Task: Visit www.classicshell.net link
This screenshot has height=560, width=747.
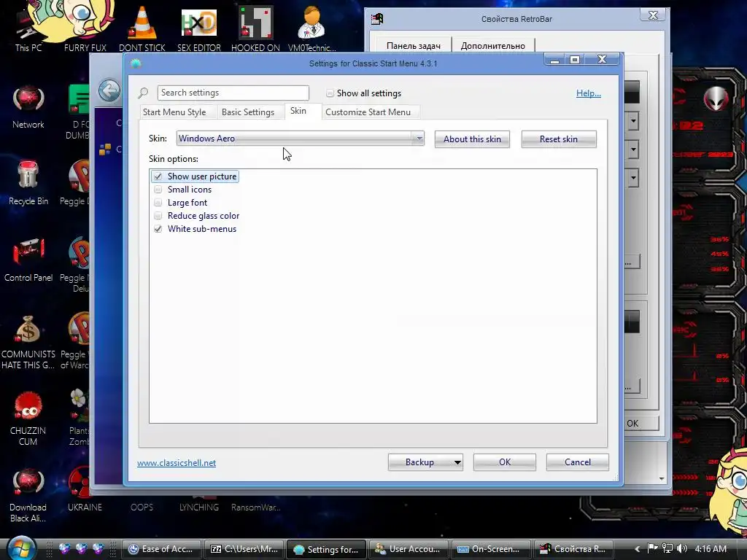Action: [x=177, y=463]
